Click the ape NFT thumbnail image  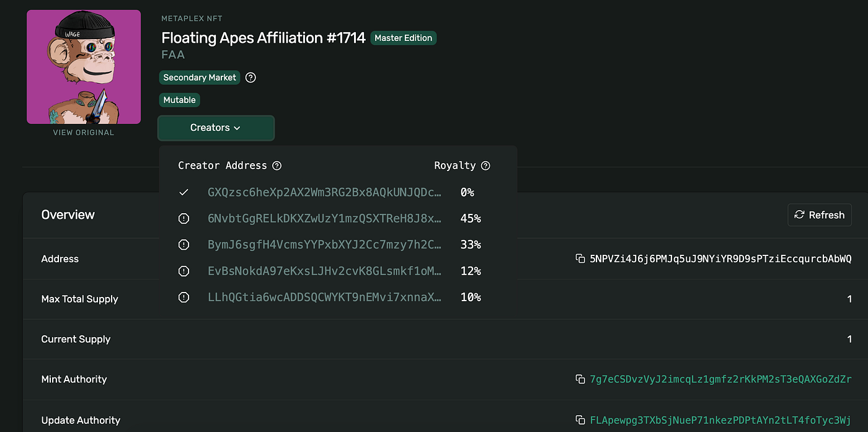[84, 67]
